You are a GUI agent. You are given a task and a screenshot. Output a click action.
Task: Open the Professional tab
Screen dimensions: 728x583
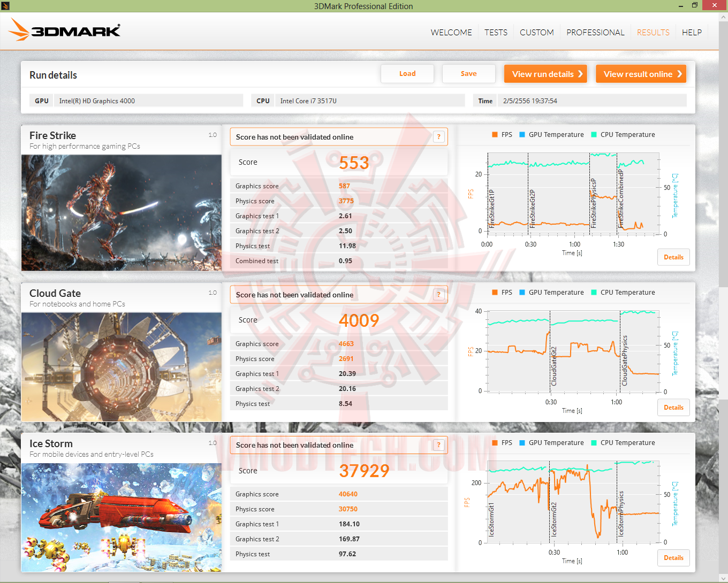coord(595,33)
